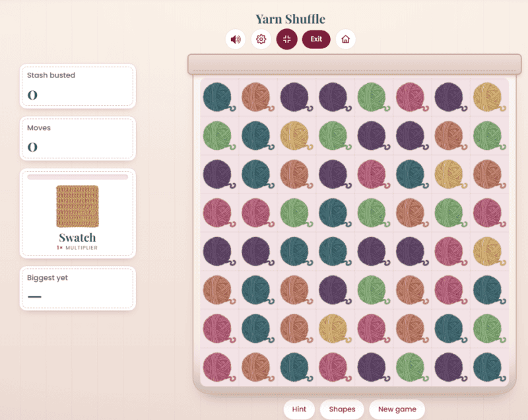
Task: Click the Moves counter card
Action: click(x=78, y=139)
